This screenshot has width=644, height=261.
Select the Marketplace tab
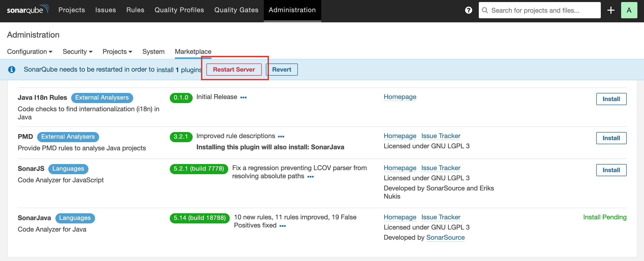(193, 52)
